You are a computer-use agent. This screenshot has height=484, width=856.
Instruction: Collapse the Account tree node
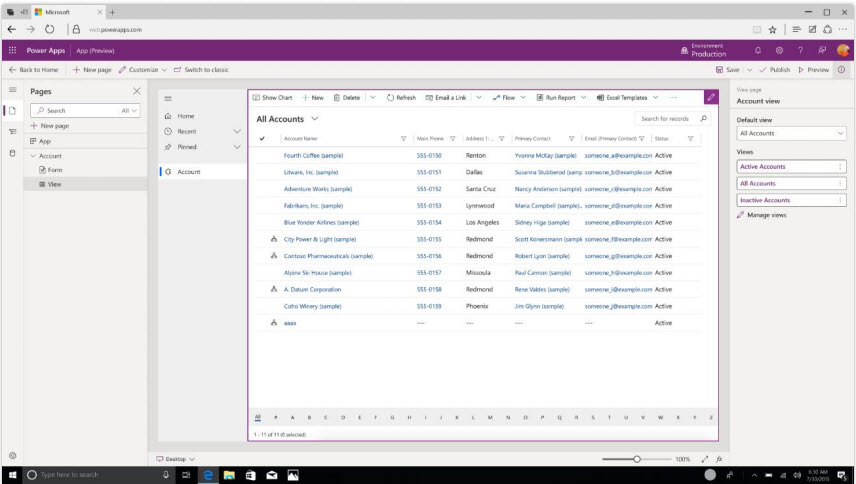tap(32, 156)
